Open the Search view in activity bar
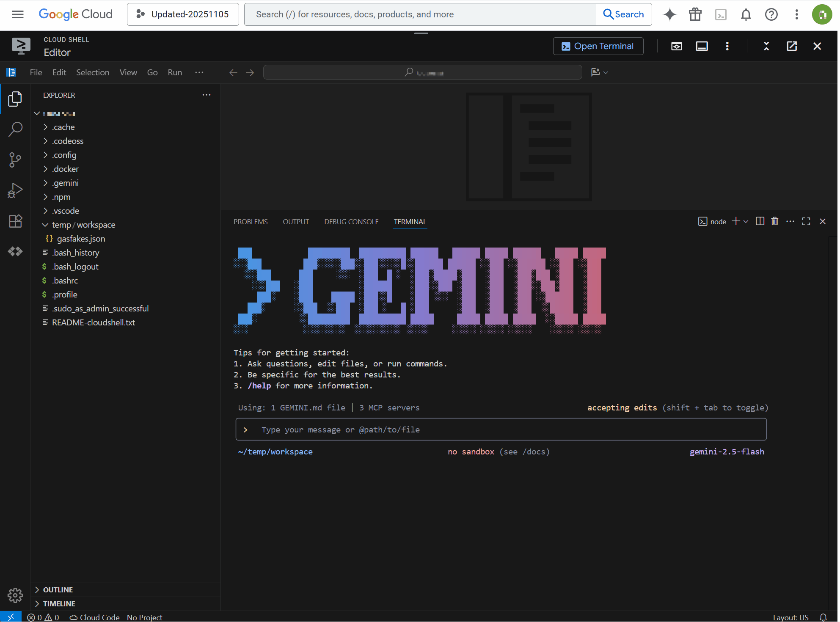The image size is (840, 622). pyautogui.click(x=15, y=129)
